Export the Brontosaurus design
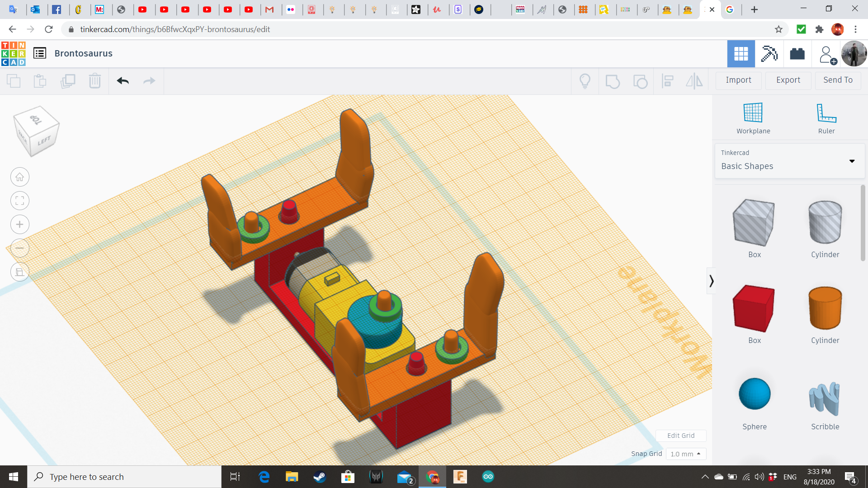 click(788, 80)
